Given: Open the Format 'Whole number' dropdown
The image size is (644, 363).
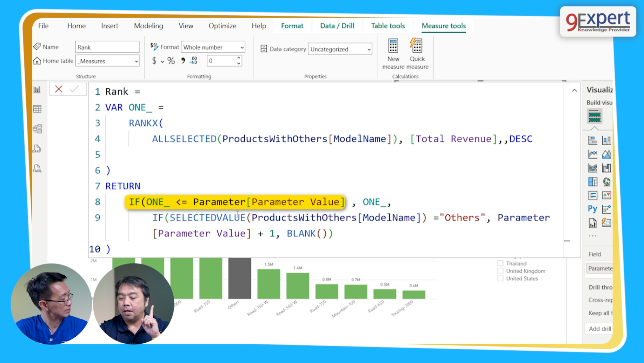Looking at the screenshot, I should coord(241,47).
